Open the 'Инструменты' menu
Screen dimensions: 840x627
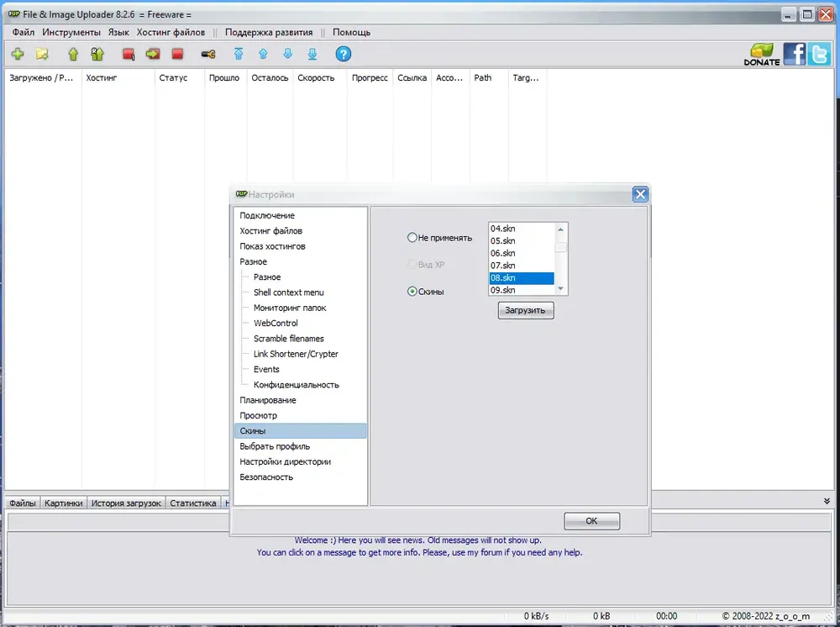click(x=71, y=32)
